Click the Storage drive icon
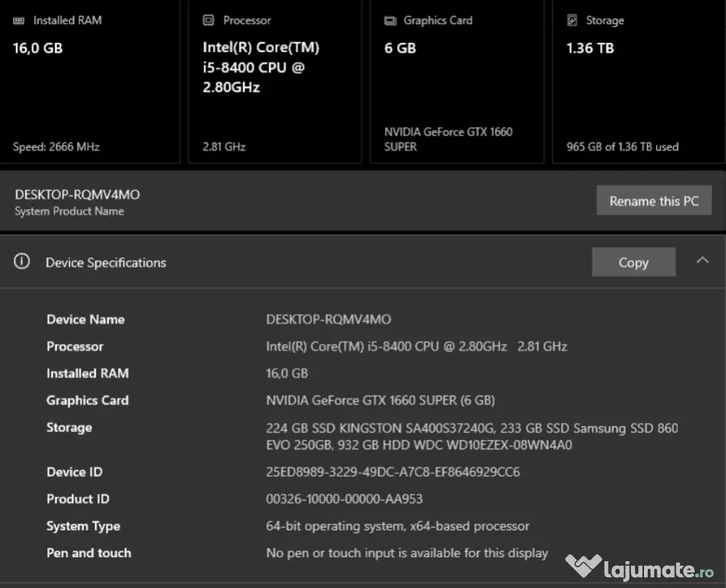The image size is (726, 588). pyautogui.click(x=572, y=20)
